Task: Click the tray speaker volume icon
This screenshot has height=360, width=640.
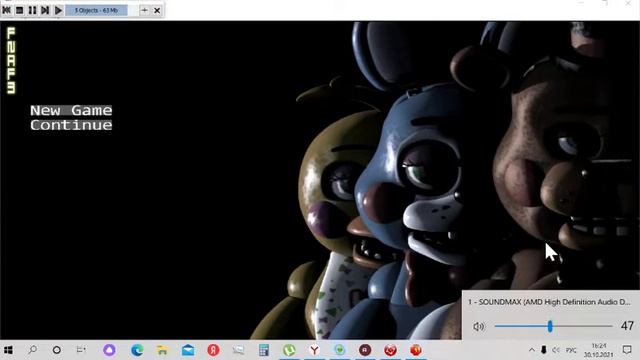Action: point(556,350)
